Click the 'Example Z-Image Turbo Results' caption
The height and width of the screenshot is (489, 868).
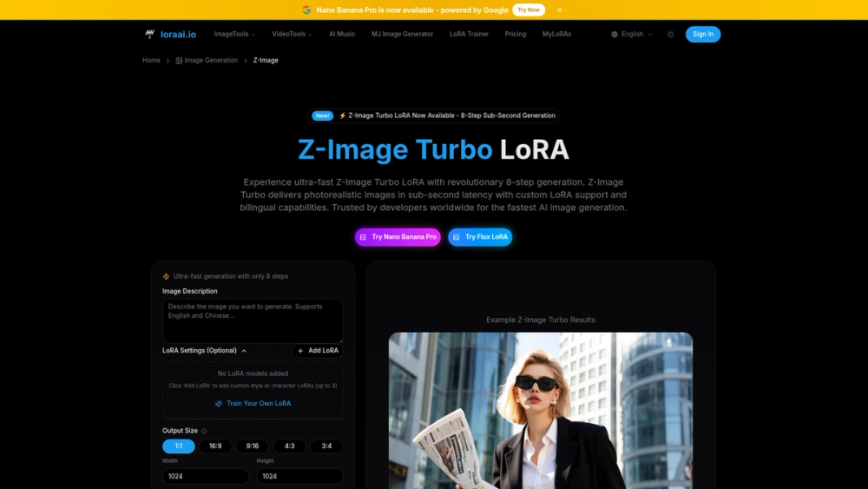coord(540,320)
